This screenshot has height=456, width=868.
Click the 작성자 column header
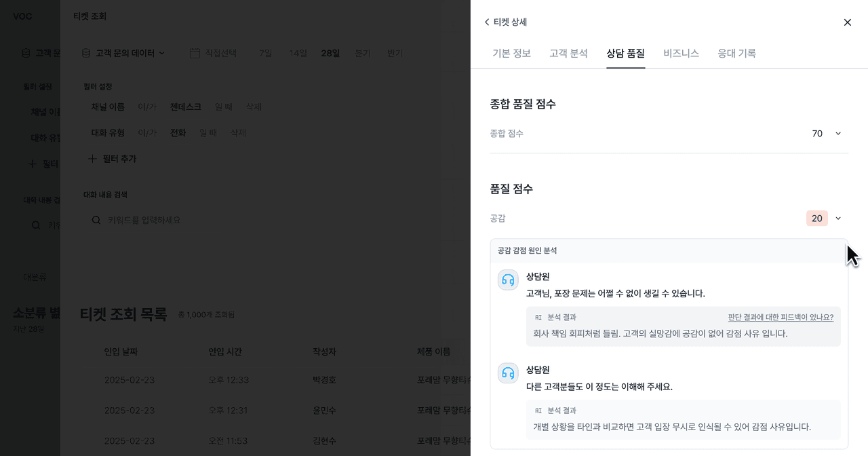point(324,351)
